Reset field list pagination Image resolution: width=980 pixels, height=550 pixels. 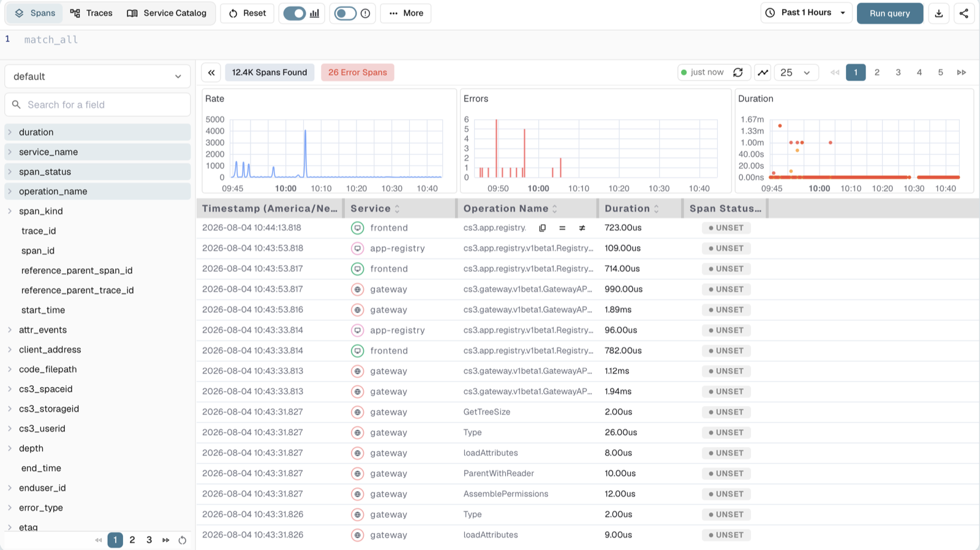182,540
